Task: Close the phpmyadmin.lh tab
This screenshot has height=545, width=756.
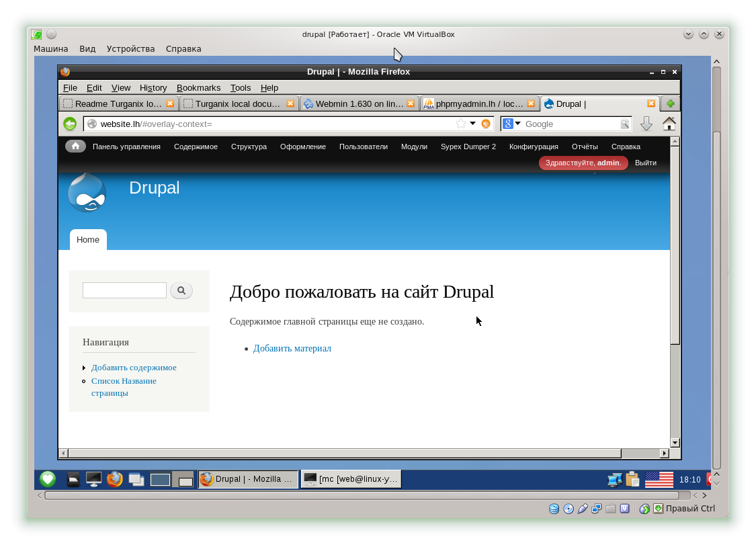Action: pos(531,103)
